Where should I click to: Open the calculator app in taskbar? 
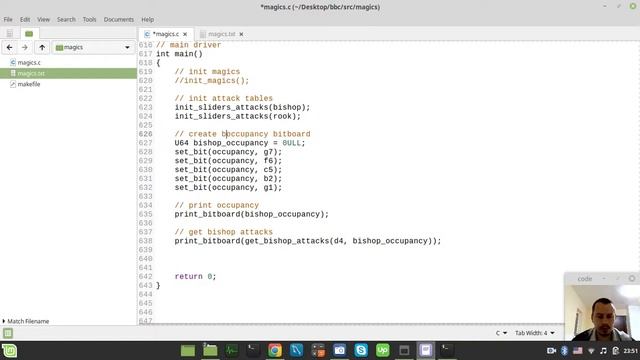pyautogui.click(x=318, y=351)
